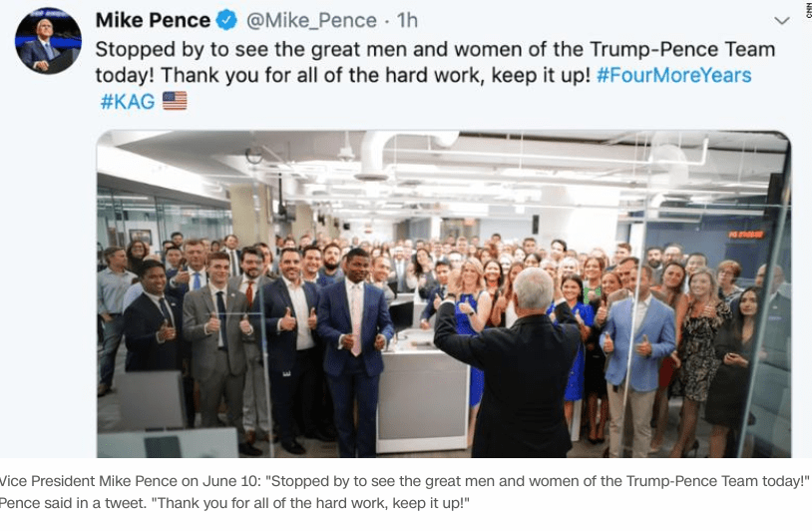Open the #FourMoreYears hashtag
This screenshot has height=531, width=812.
pyautogui.click(x=673, y=76)
